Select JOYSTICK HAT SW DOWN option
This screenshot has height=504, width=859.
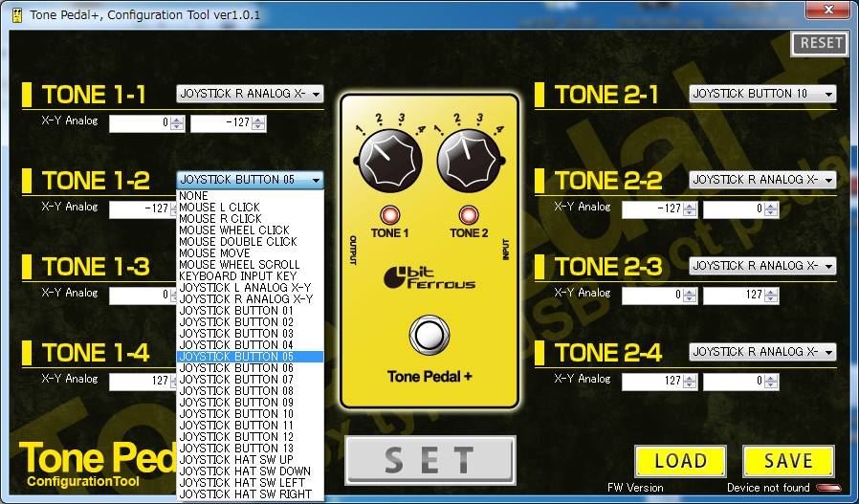(x=250, y=471)
